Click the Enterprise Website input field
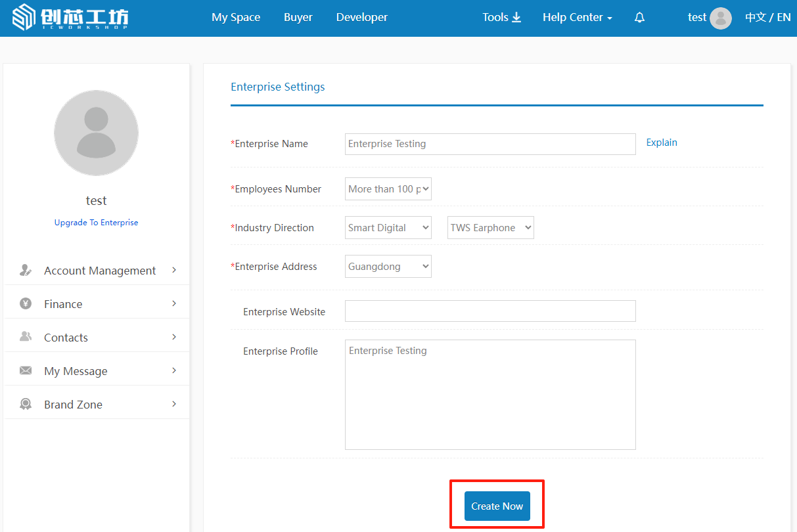 coord(490,311)
